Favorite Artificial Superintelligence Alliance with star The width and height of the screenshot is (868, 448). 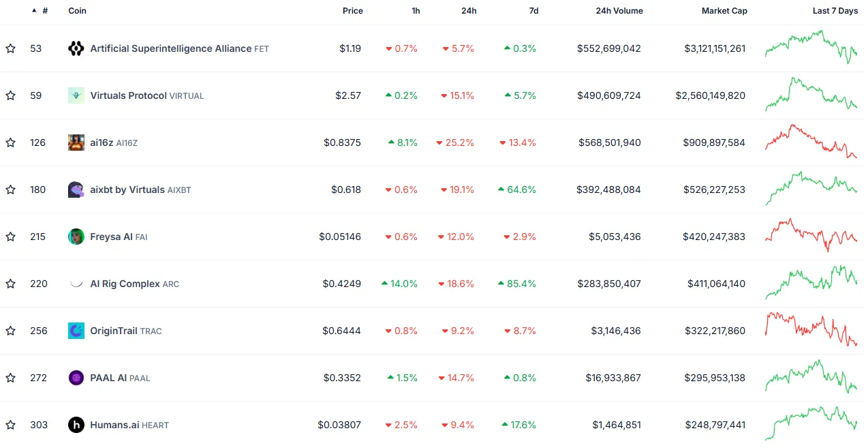pyautogui.click(x=10, y=48)
